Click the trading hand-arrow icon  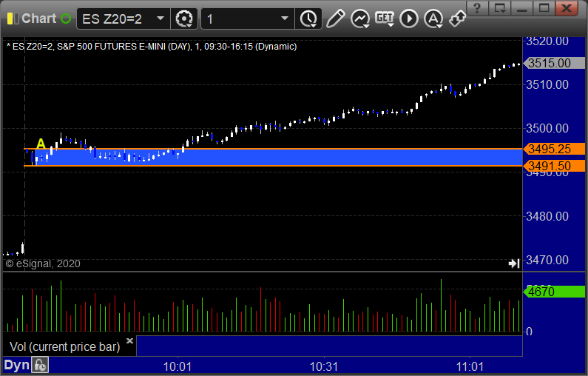(458, 19)
